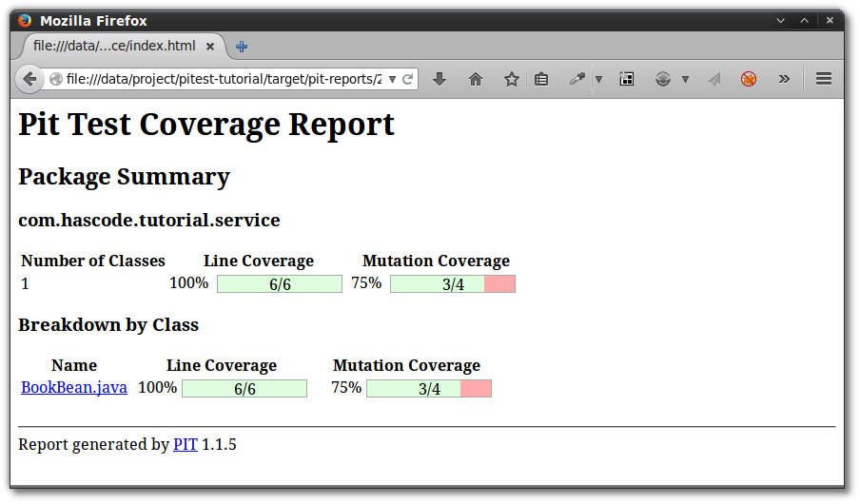This screenshot has height=504, width=860.
Task: Close the index.html tab
Action: coord(210,46)
